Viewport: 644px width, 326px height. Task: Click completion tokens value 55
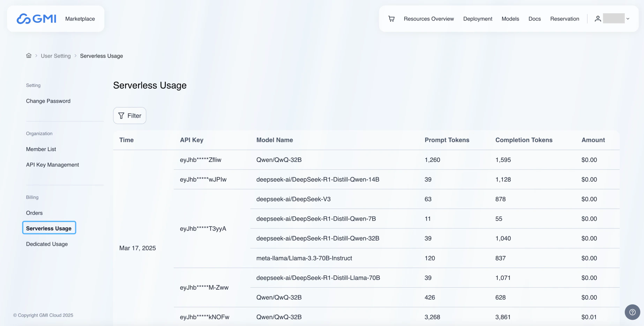point(499,219)
